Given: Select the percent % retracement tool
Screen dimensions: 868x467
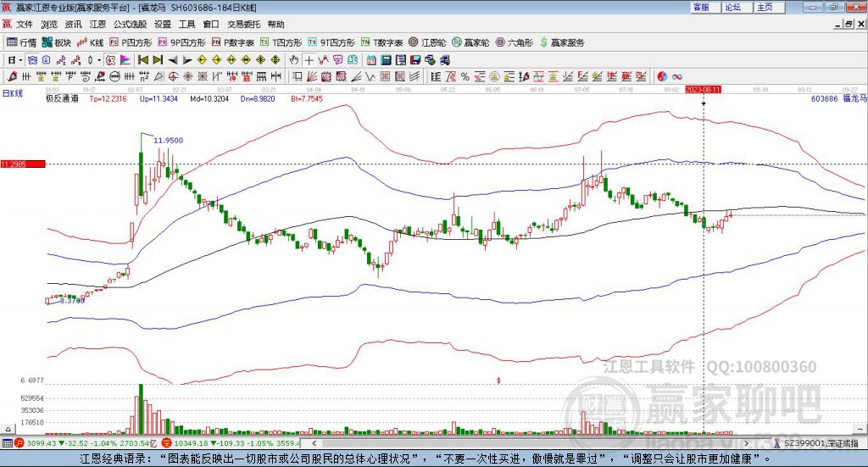Looking at the screenshot, I should (x=465, y=76).
